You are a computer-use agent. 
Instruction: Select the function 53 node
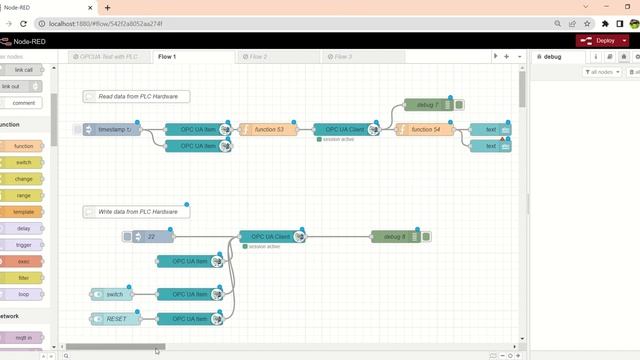coord(268,129)
